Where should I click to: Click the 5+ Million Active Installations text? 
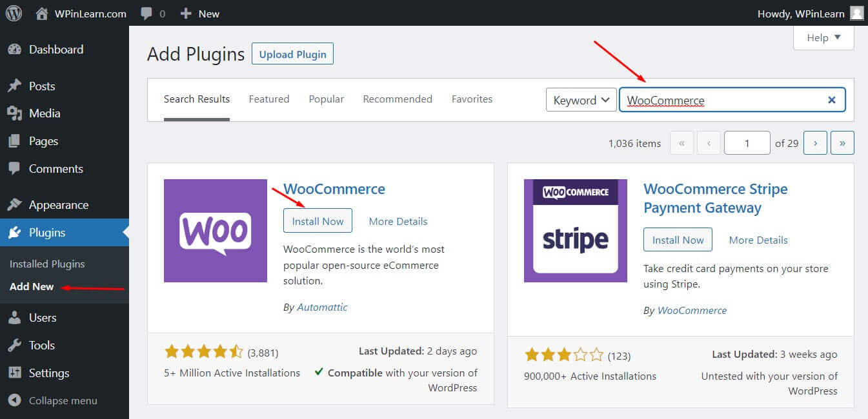tap(232, 373)
